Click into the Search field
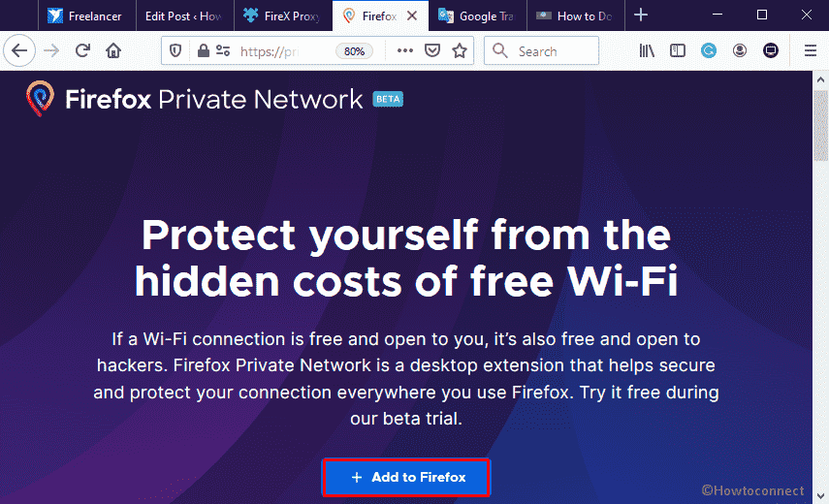The image size is (829, 504). click(541, 50)
